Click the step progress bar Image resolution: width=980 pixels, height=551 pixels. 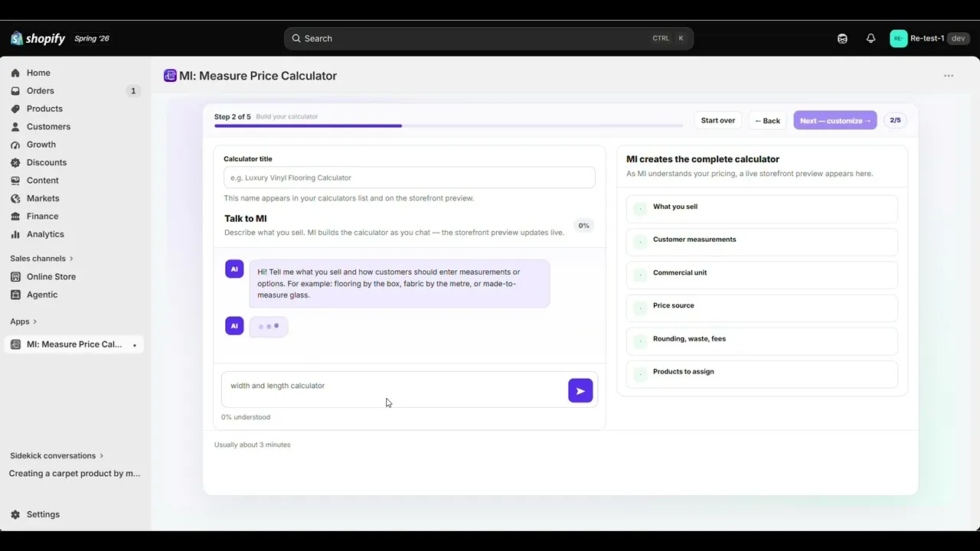pyautogui.click(x=449, y=126)
